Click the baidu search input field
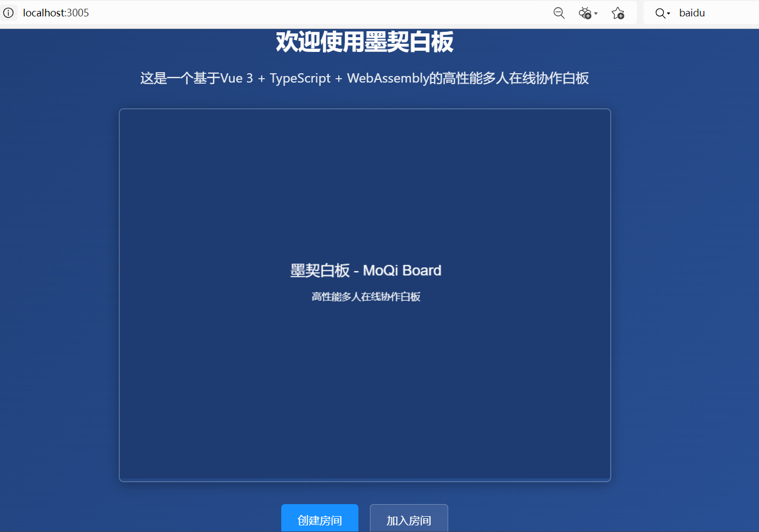The image size is (759, 532). [x=692, y=13]
